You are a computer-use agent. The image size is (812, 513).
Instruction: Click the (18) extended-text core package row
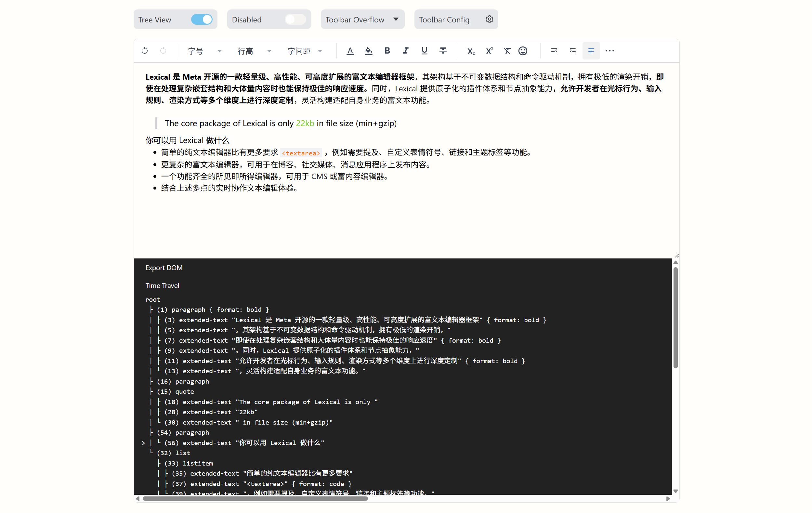coord(271,402)
